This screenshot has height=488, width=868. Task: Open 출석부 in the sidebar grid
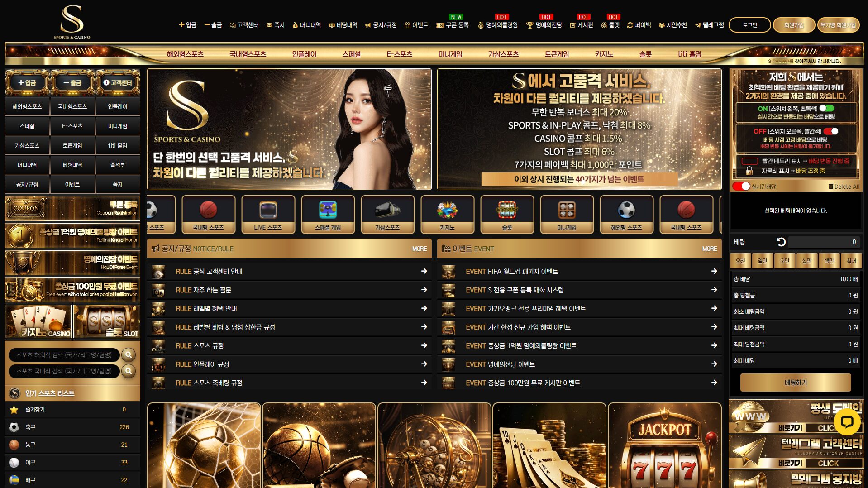118,165
